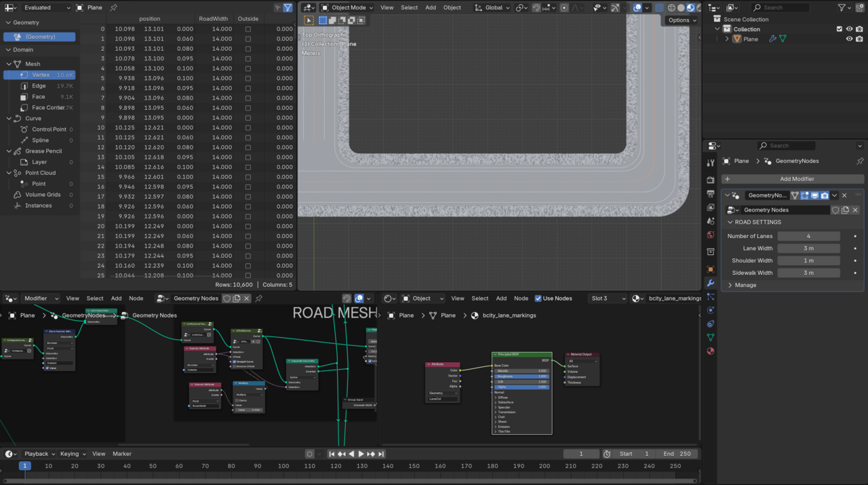
Task: Open the viewport Object menu
Action: point(452,7)
